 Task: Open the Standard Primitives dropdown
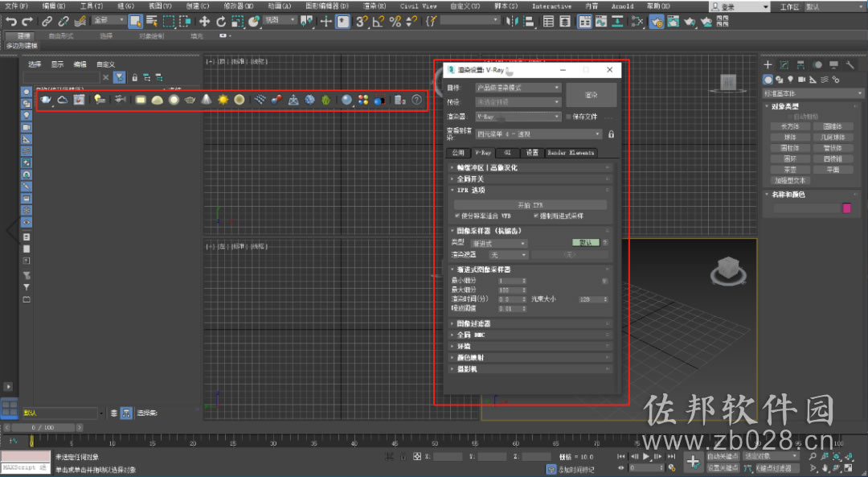click(812, 93)
